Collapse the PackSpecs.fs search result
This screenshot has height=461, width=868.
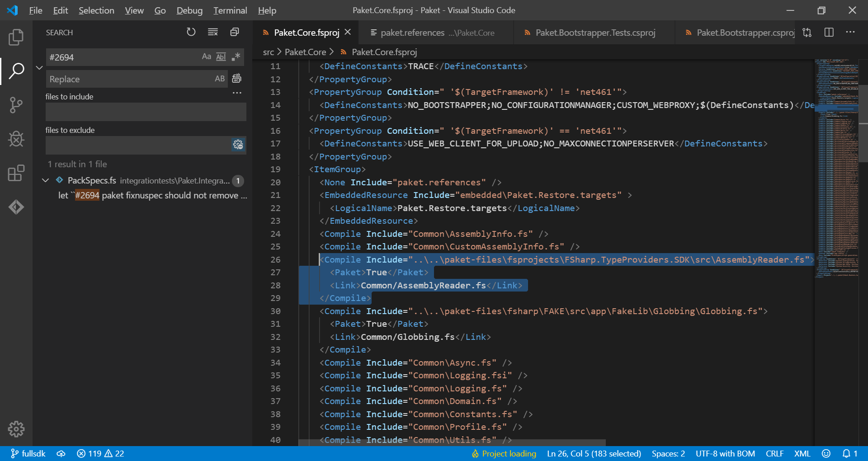pyautogui.click(x=45, y=180)
